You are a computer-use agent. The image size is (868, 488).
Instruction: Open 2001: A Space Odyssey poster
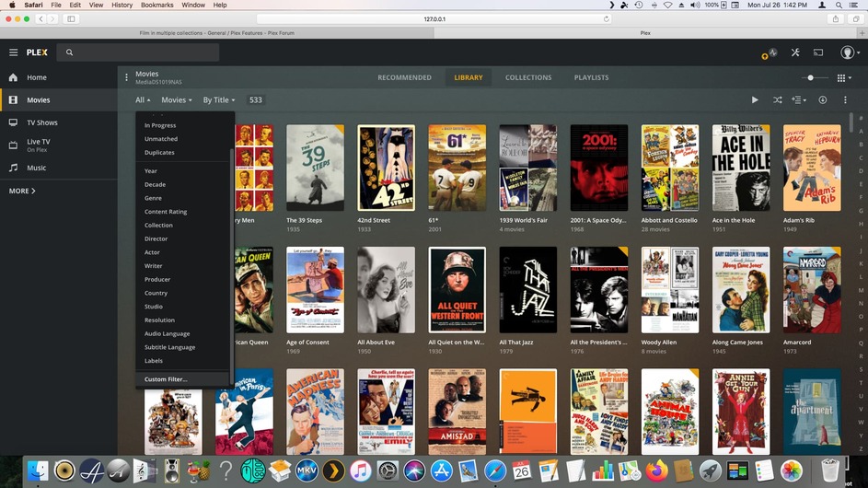click(x=599, y=168)
